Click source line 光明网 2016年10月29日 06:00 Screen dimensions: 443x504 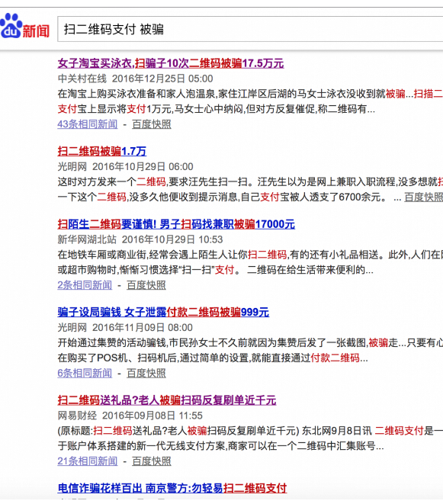coord(125,167)
